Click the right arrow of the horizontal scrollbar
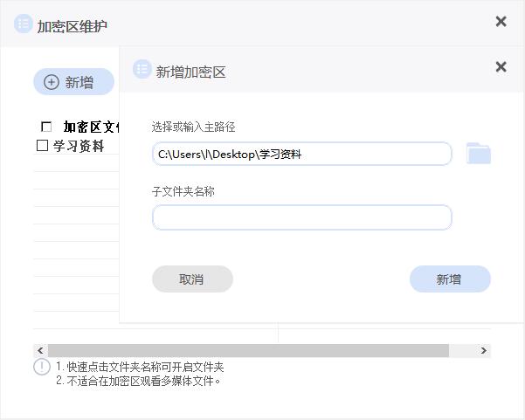 pos(483,350)
